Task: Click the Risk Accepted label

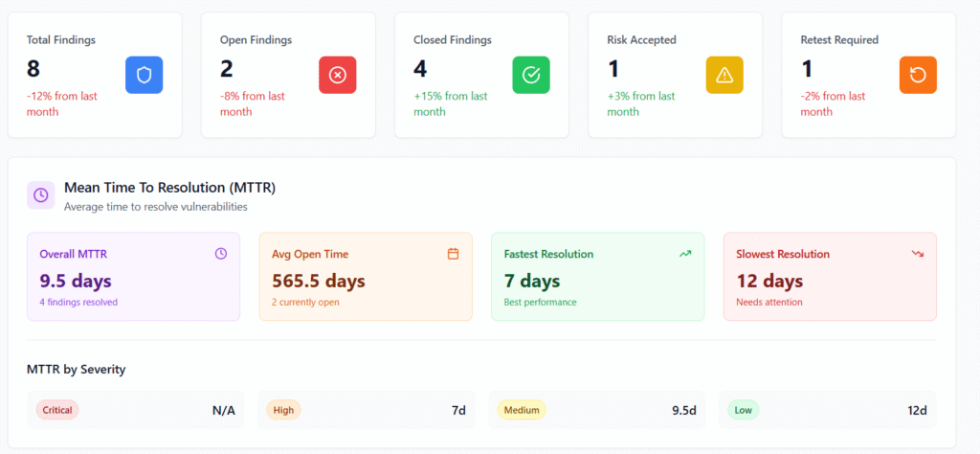Action: [x=642, y=40]
